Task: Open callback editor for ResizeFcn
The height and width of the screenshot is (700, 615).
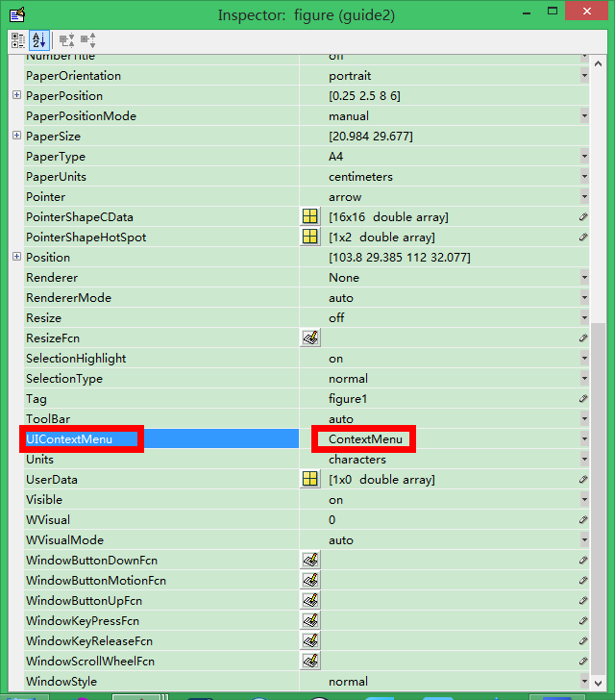Action: 310,337
